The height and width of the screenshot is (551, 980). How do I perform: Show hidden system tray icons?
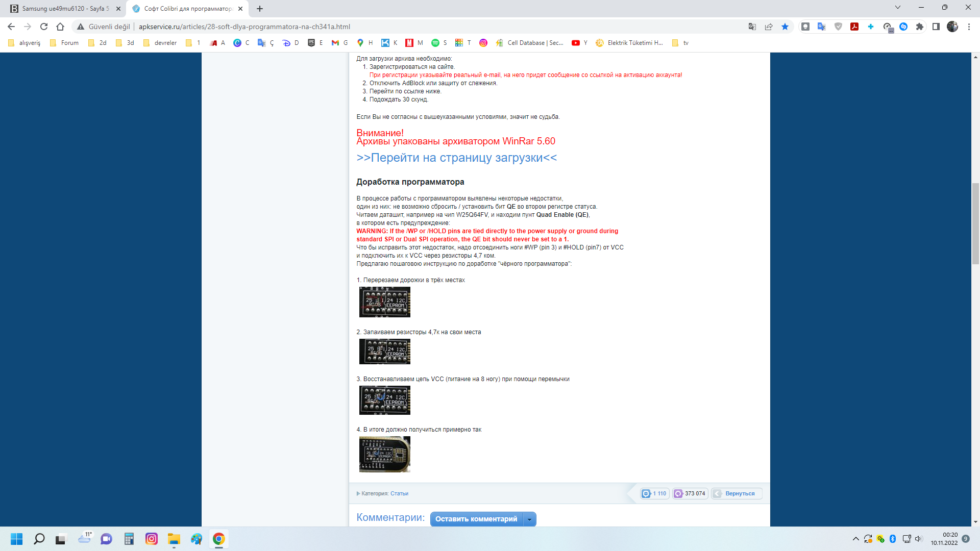855,539
